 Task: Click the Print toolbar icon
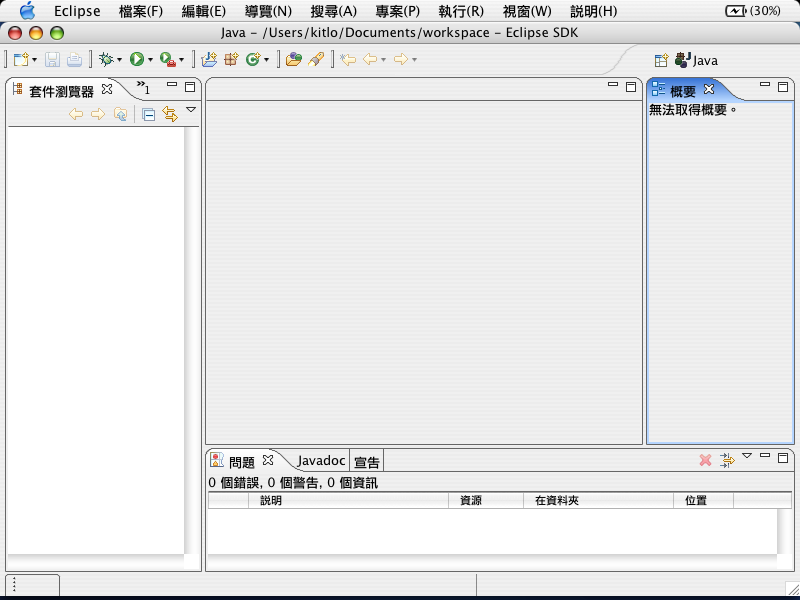click(x=74, y=60)
